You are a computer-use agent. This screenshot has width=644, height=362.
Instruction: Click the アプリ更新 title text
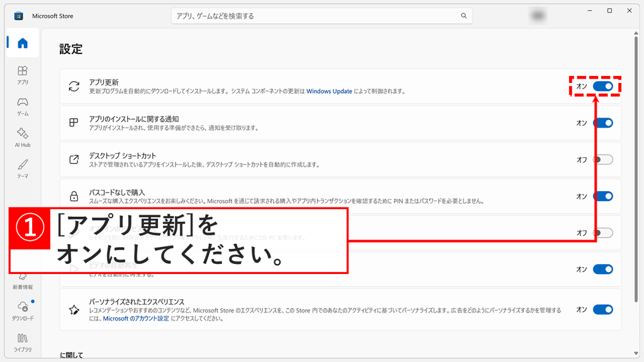click(104, 82)
